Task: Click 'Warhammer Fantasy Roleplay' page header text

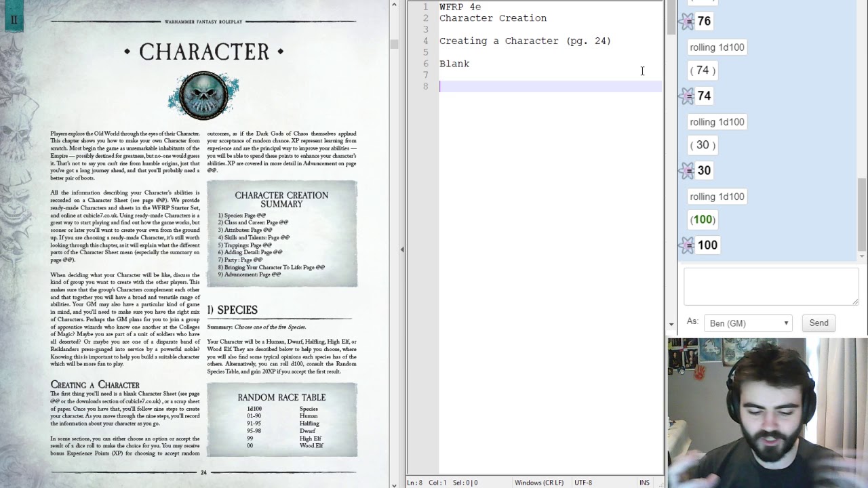Action: 203,22
